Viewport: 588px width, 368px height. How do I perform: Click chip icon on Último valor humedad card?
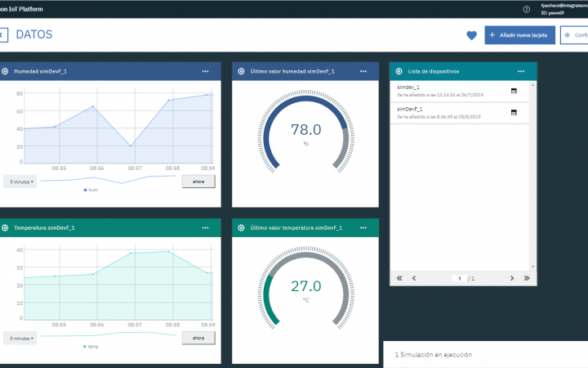(x=241, y=71)
